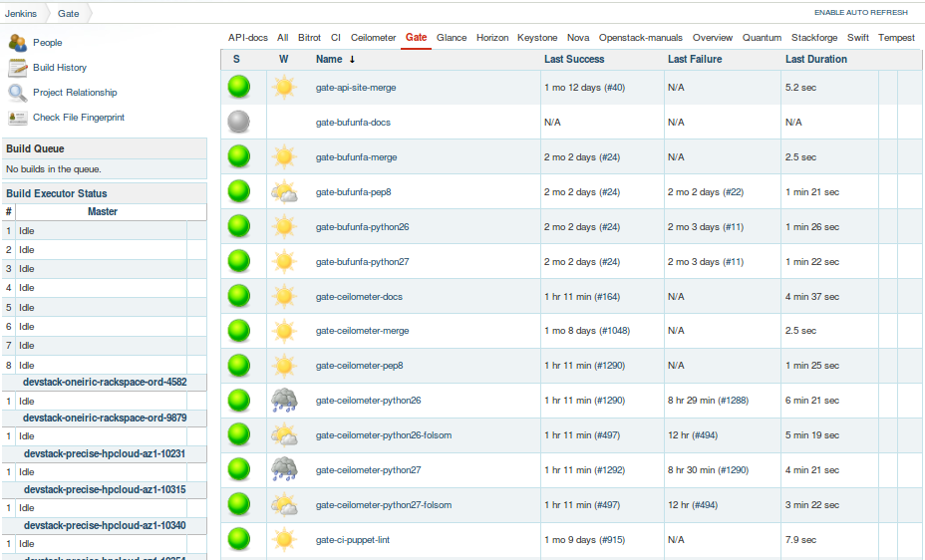This screenshot has height=560, width=925.
Task: Sort by the S status column header
Action: click(x=236, y=59)
